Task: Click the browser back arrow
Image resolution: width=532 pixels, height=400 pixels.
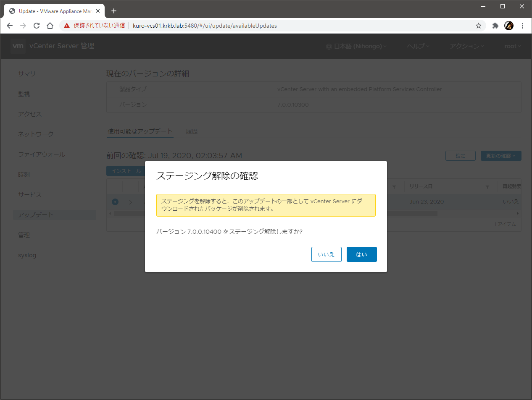Action: (x=10, y=26)
